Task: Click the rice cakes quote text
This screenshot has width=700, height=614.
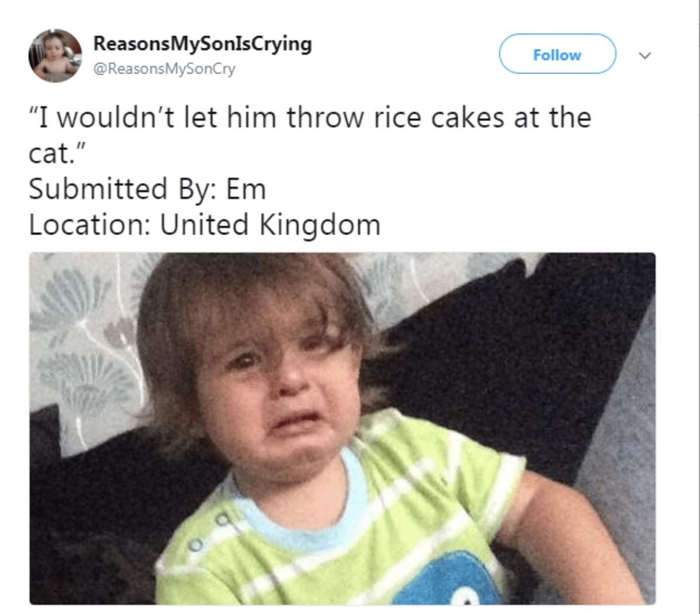Action: (x=310, y=135)
